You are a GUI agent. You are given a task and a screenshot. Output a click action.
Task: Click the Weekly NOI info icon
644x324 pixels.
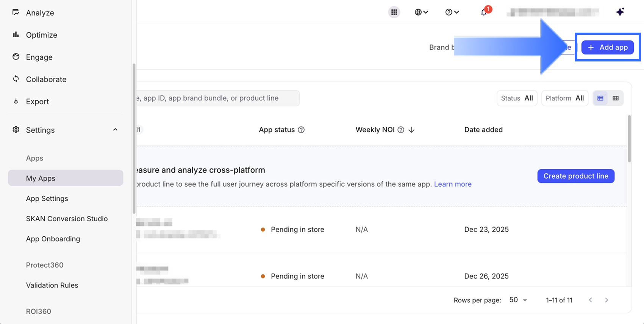401,130
